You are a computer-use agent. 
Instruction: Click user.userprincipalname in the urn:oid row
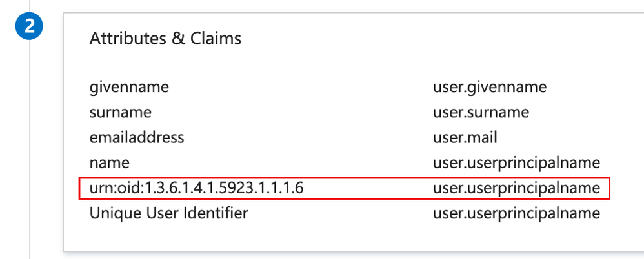click(x=516, y=188)
